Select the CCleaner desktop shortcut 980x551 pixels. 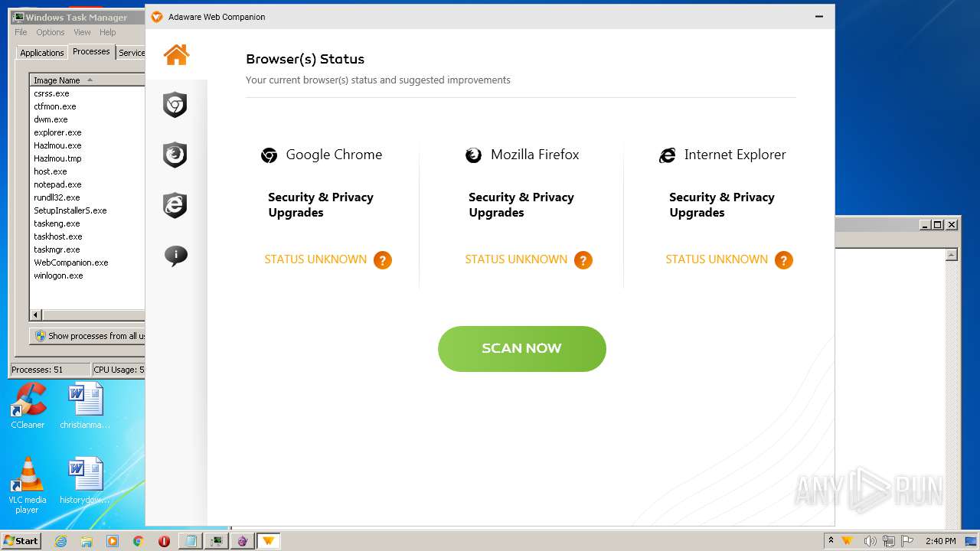28,406
